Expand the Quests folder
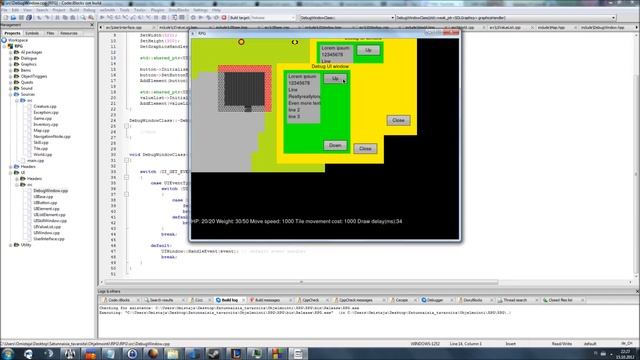This screenshot has width=640, height=360. pos(11,82)
